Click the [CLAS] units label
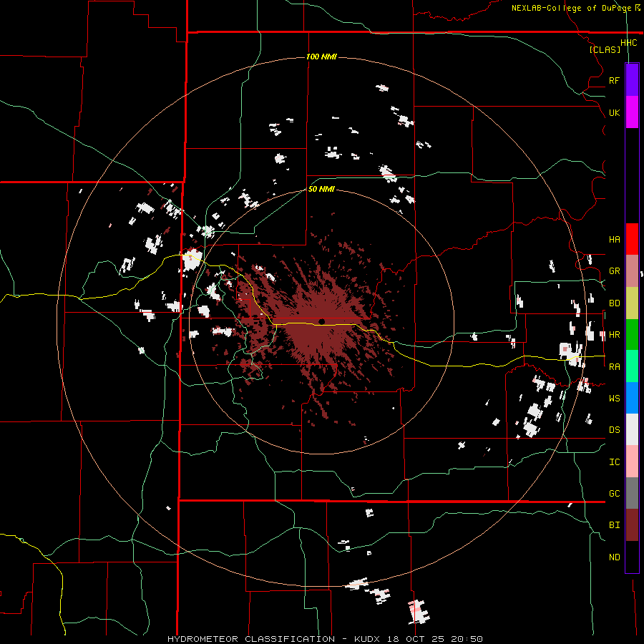Image resolution: width=644 pixels, height=644 pixels. 605,50
